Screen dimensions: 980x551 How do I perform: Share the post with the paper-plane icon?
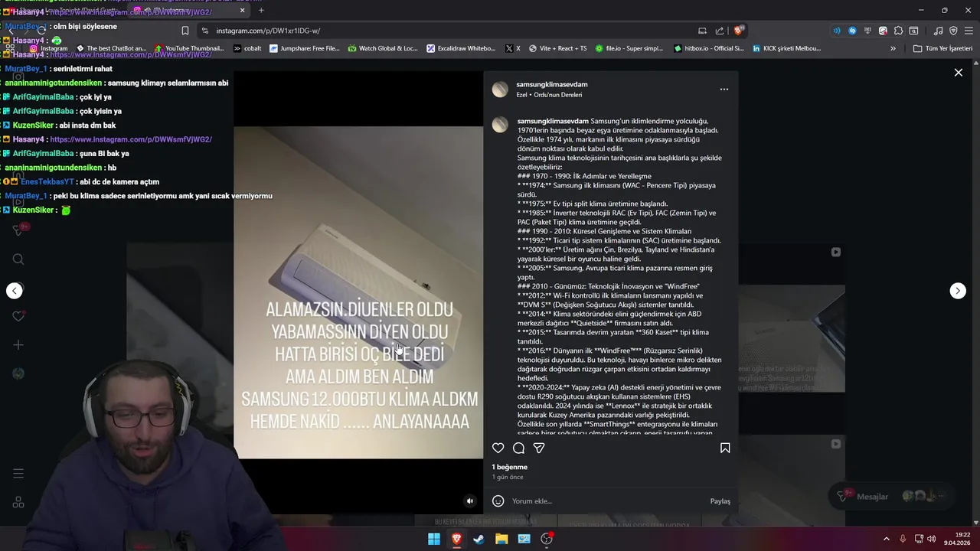(539, 448)
